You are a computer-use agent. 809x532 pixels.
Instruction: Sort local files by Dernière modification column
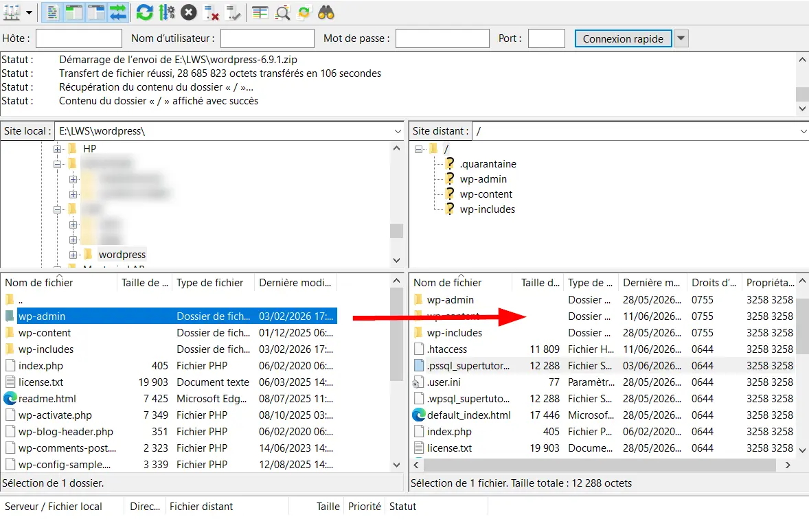(x=296, y=283)
